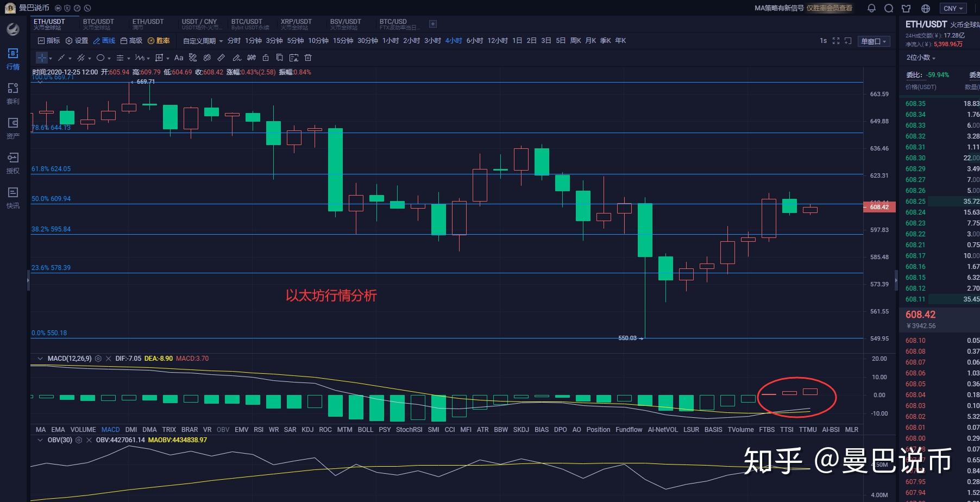
Task: Select the 1小时 timeframe
Action: pos(391,41)
